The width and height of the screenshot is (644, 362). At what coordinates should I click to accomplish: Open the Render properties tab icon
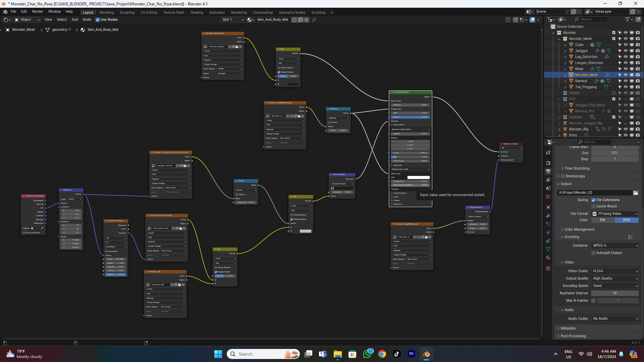coord(548,163)
